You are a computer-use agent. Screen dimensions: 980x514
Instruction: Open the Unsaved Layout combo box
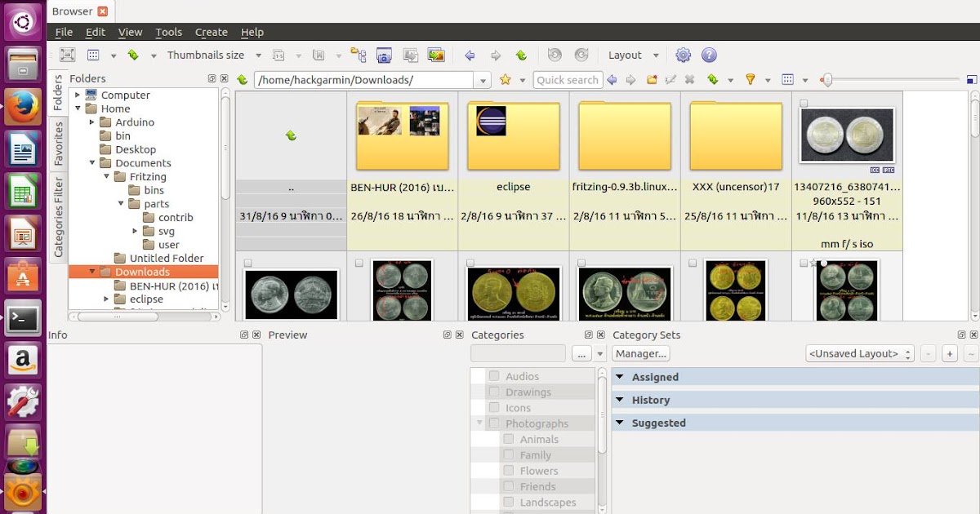(x=860, y=353)
